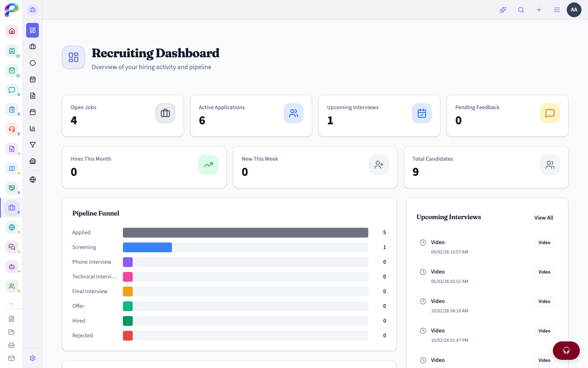Click the Video button for the 05/02/26 interview
Image resolution: width=588 pixels, height=368 pixels.
[544, 272]
